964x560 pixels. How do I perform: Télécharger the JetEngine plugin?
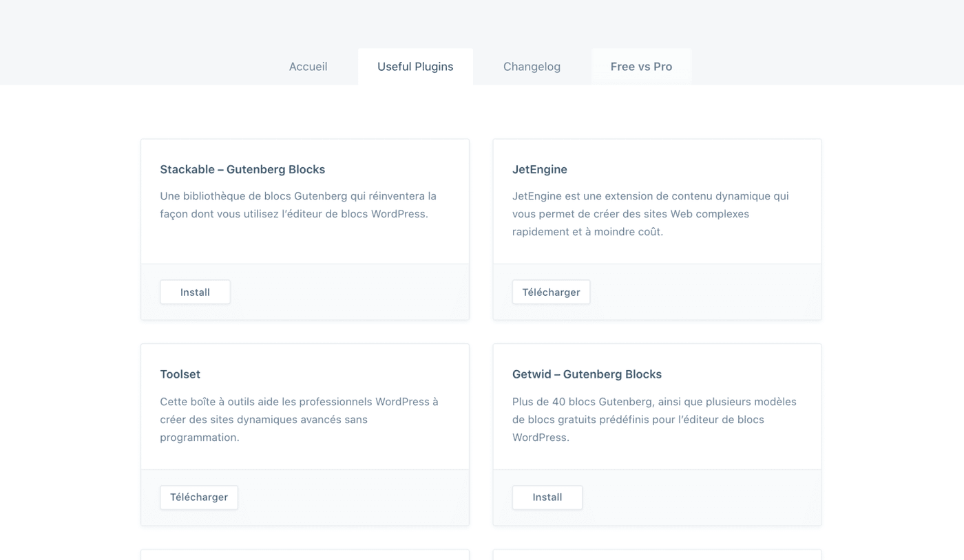pyautogui.click(x=551, y=292)
